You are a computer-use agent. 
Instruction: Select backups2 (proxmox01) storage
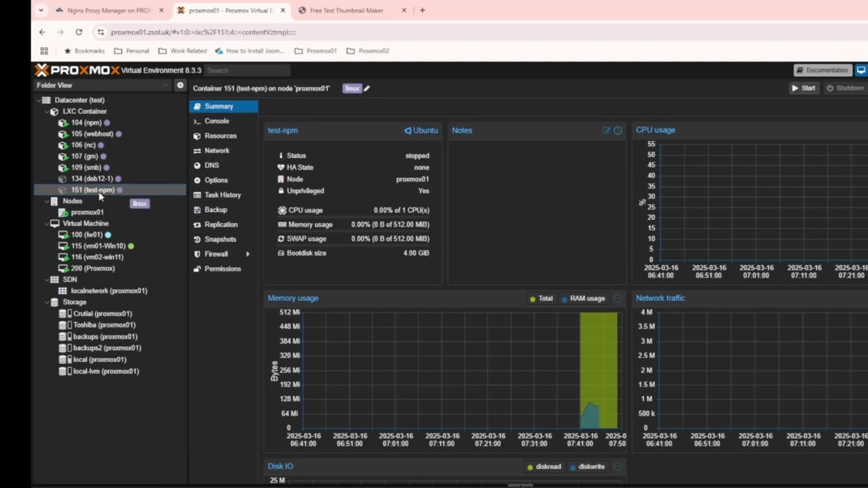(107, 348)
